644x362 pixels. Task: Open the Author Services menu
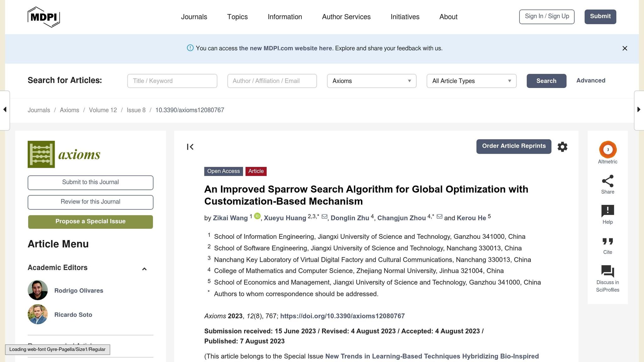[346, 17]
